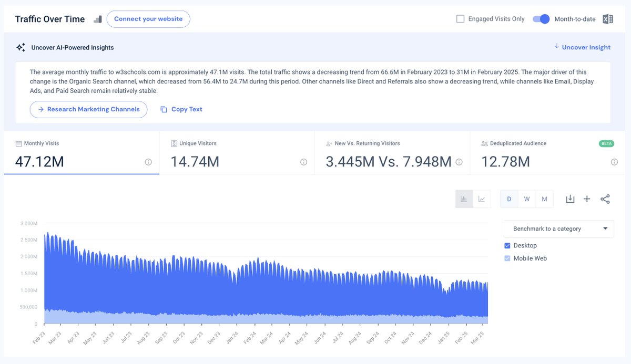Click the Uncover AI-Powered Insights label
Image resolution: width=631 pixels, height=364 pixels.
[x=73, y=47]
